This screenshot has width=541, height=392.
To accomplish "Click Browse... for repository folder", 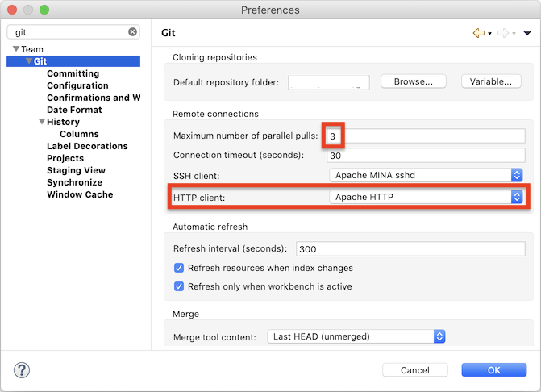I will click(x=414, y=81).
